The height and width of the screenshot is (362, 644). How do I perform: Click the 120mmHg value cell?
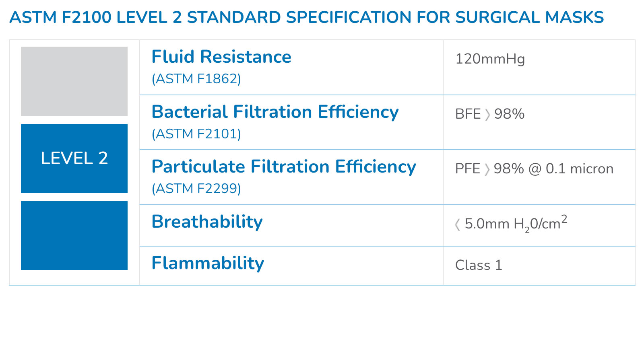(x=490, y=59)
